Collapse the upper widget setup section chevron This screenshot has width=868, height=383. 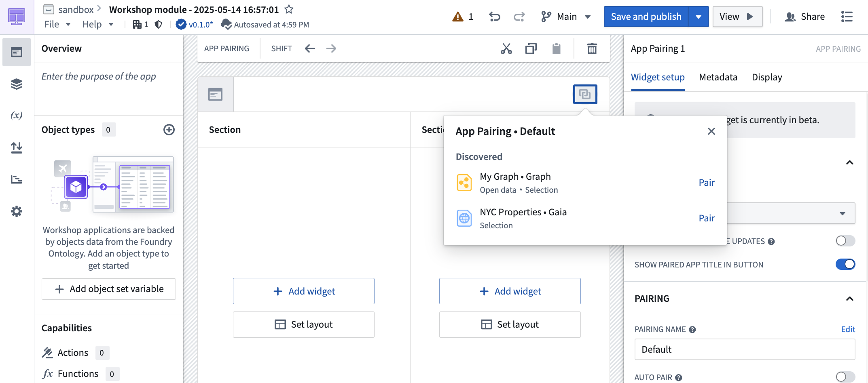pyautogui.click(x=850, y=162)
